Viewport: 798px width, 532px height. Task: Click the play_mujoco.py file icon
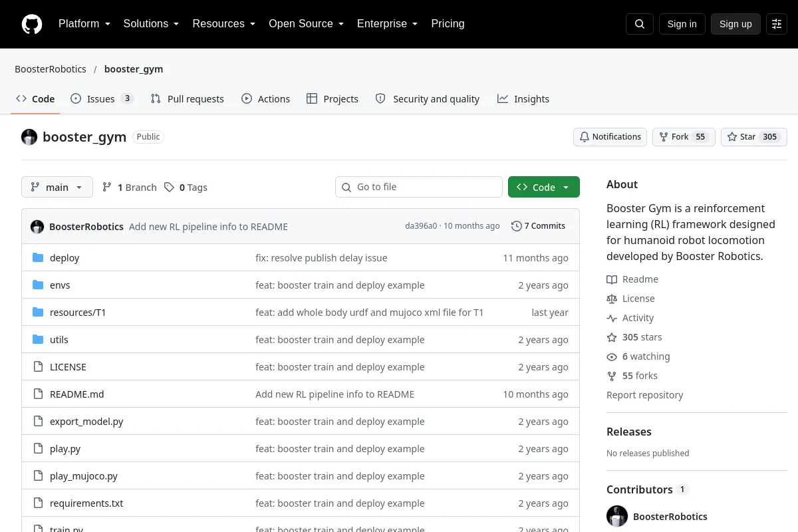[x=38, y=476]
